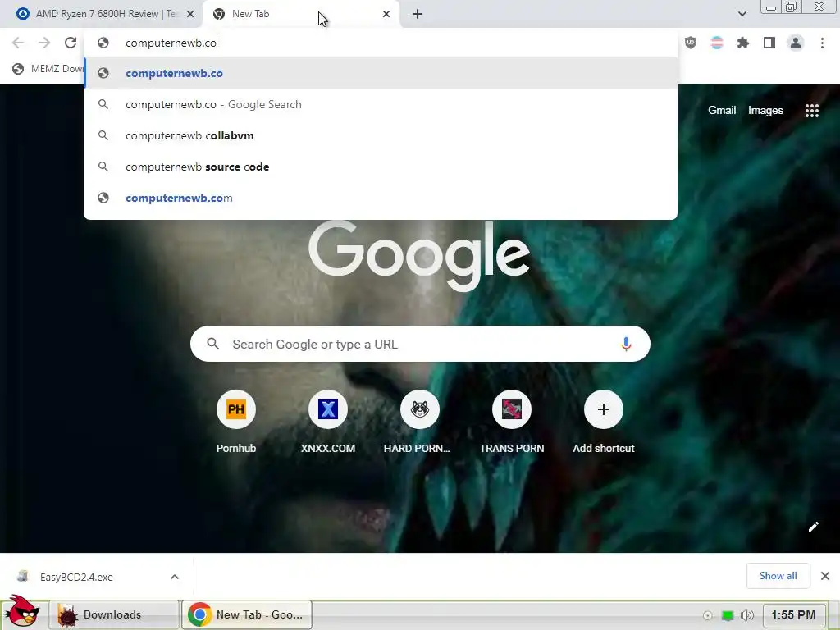Close the download shelf bar
Screen dimensions: 840x630
click(x=825, y=576)
